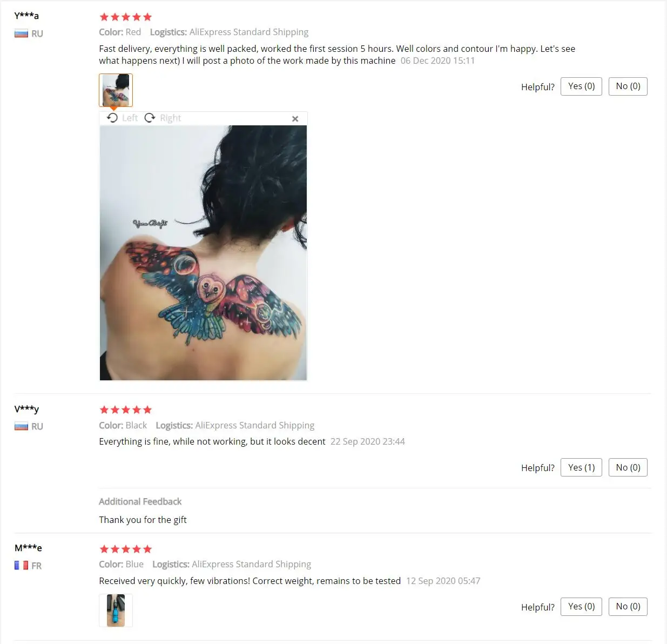Open the blue tattoo machine thumbnail
Viewport: 667px width, 644px height.
(116, 611)
